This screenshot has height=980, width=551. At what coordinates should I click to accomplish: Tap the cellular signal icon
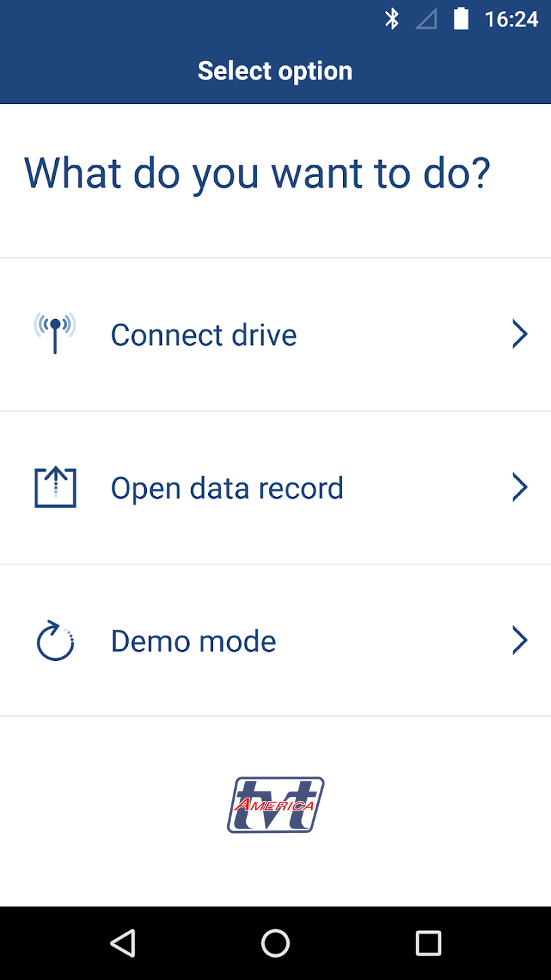[427, 19]
